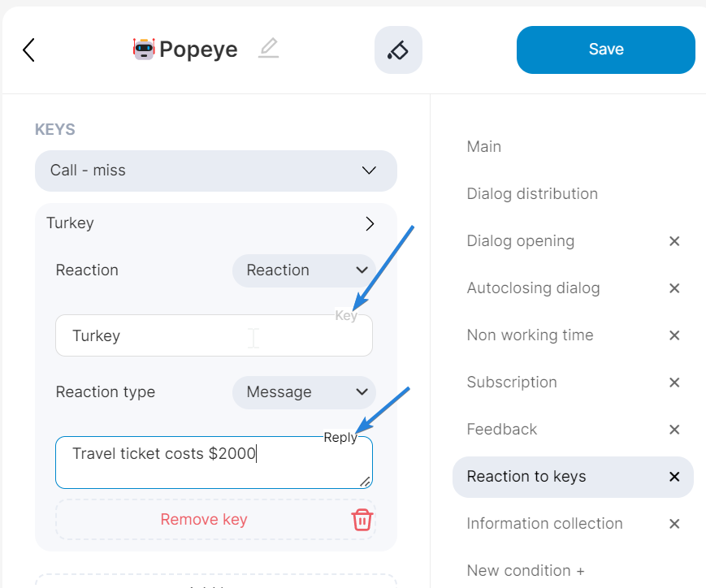Screen dimensions: 706x588
Task: Remove the Feedback condition
Action: click(x=674, y=430)
